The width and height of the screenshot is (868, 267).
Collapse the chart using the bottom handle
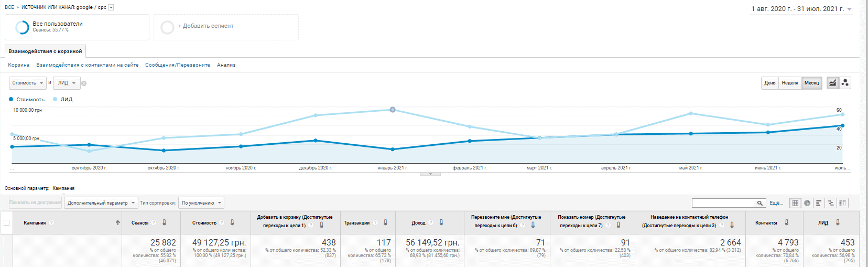coord(430,174)
